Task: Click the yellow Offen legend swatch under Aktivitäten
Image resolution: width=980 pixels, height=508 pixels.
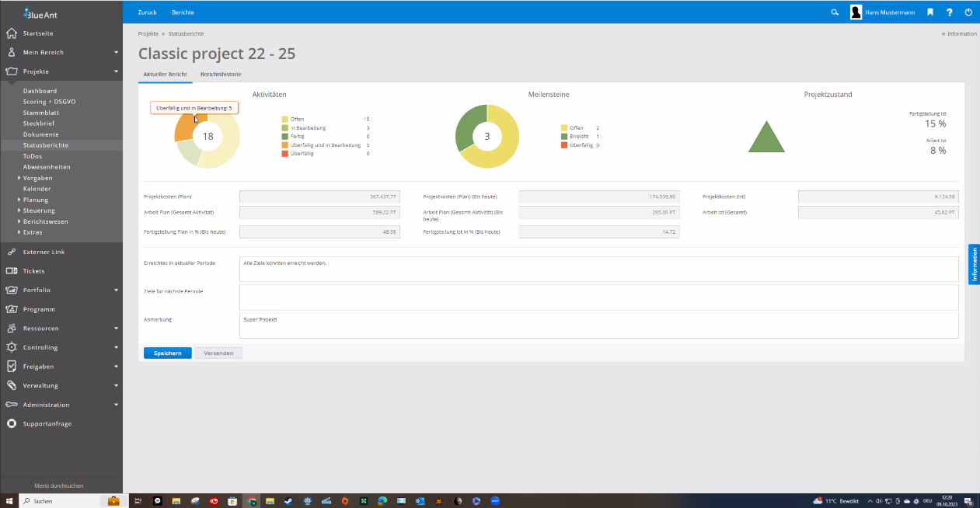Action: point(284,119)
